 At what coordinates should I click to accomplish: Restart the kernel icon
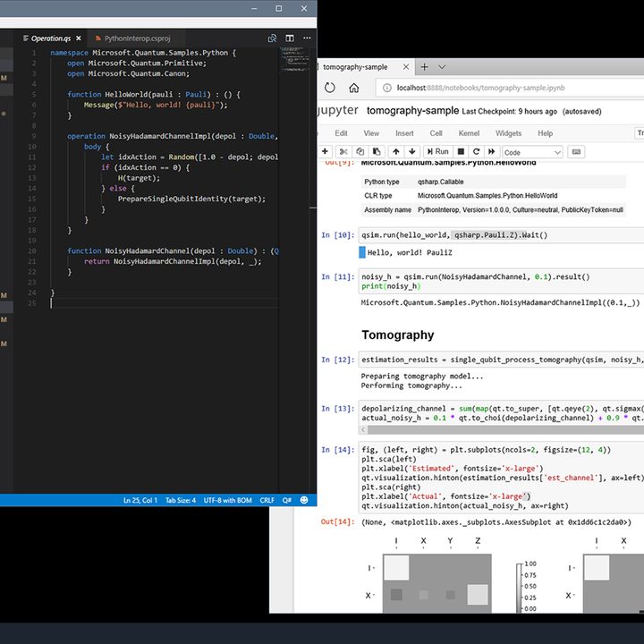(476, 151)
